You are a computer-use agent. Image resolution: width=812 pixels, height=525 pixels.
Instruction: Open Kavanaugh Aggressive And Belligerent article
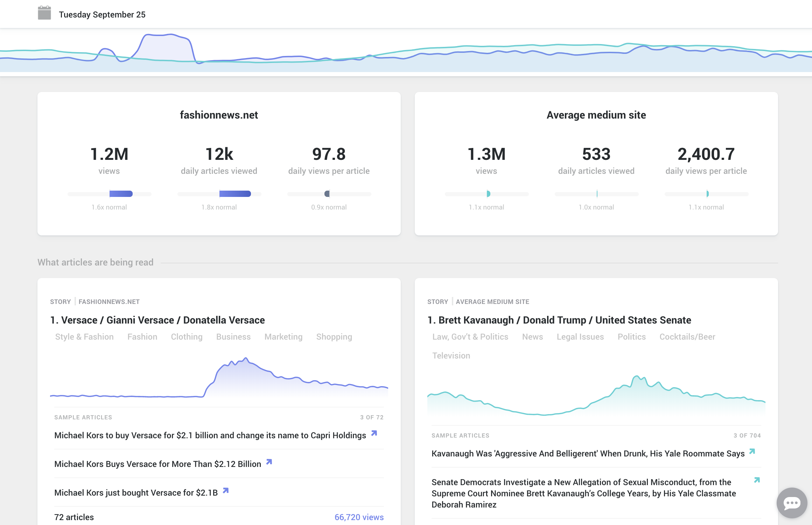588,453
